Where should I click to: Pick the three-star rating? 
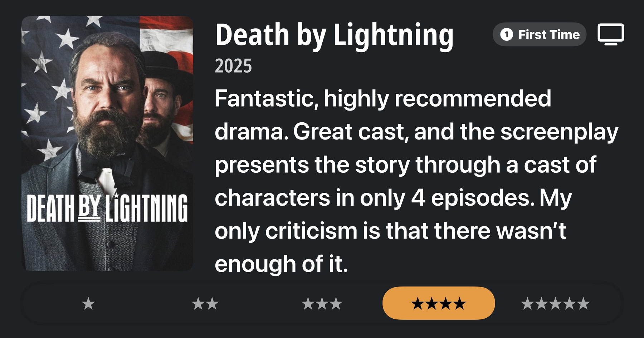322,304
